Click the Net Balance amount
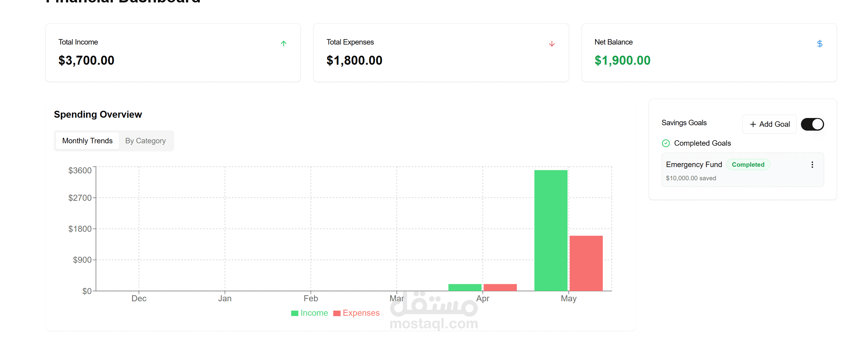868x338 pixels. (x=622, y=61)
